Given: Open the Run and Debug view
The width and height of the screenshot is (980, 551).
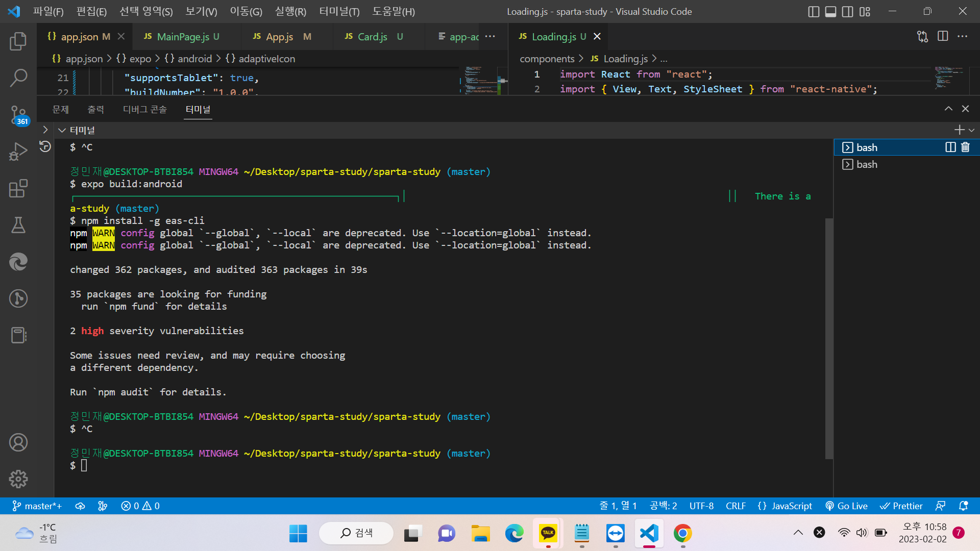Looking at the screenshot, I should (x=18, y=152).
